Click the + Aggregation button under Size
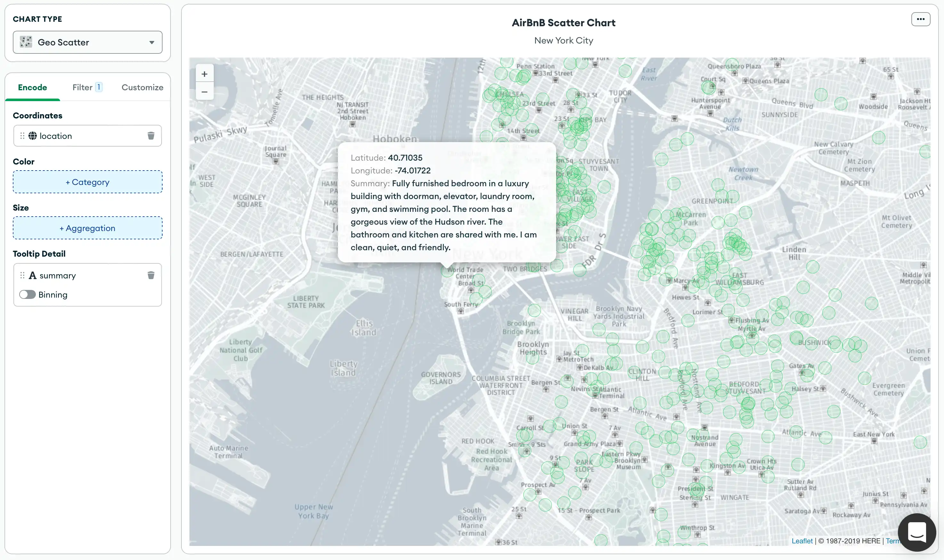Image resolution: width=944 pixels, height=560 pixels. coord(87,227)
